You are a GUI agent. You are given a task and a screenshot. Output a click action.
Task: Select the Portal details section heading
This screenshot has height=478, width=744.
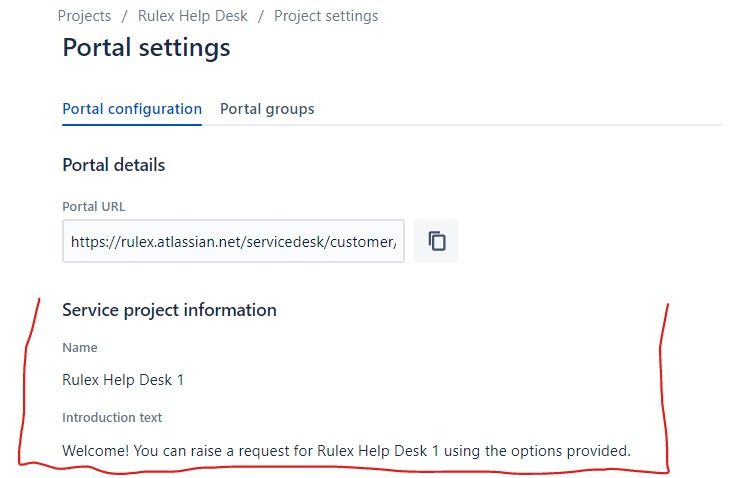pos(114,165)
